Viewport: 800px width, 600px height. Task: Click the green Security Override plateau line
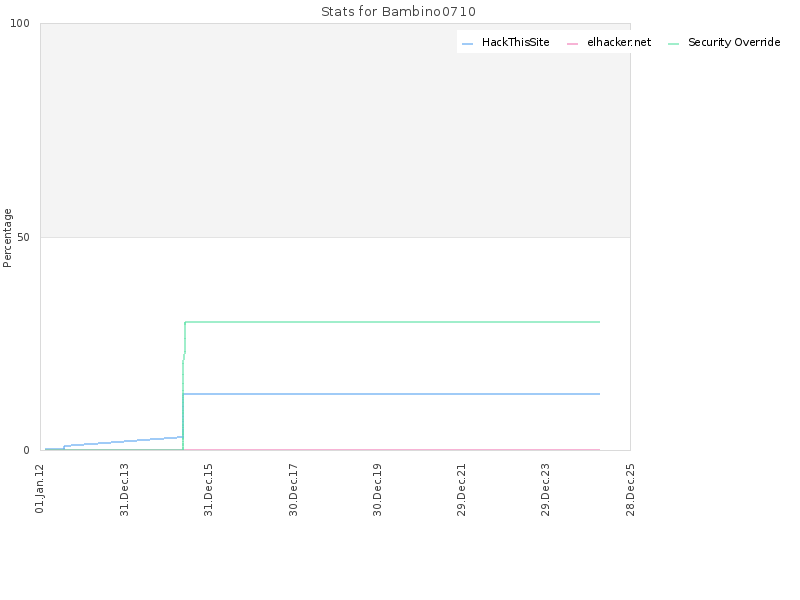click(392, 322)
